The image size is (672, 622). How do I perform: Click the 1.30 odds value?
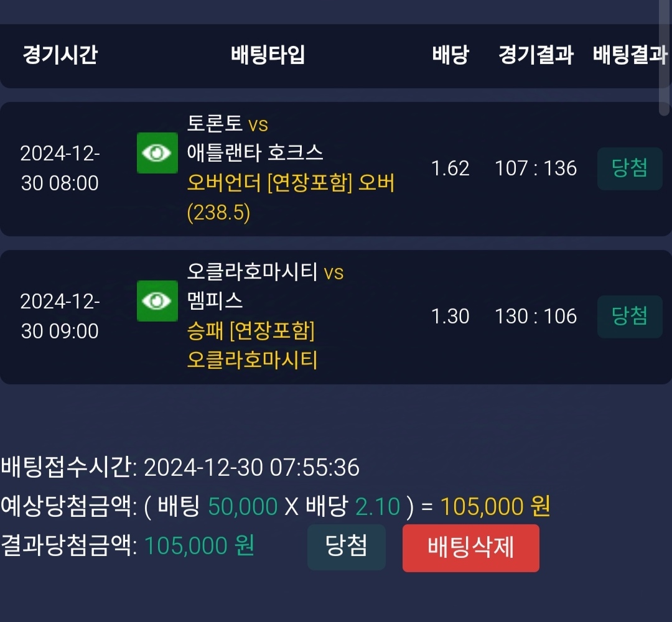coord(450,317)
